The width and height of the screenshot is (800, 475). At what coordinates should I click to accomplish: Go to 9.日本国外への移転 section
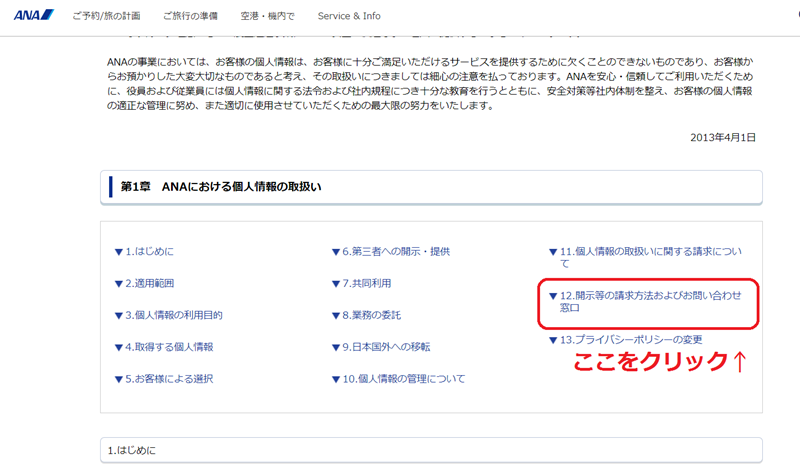coord(381,347)
